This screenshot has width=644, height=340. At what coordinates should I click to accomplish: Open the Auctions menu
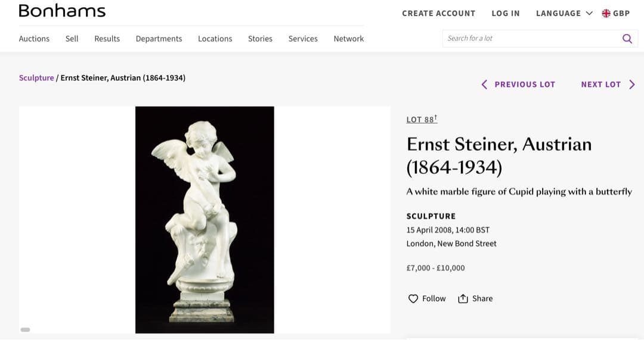pyautogui.click(x=34, y=39)
